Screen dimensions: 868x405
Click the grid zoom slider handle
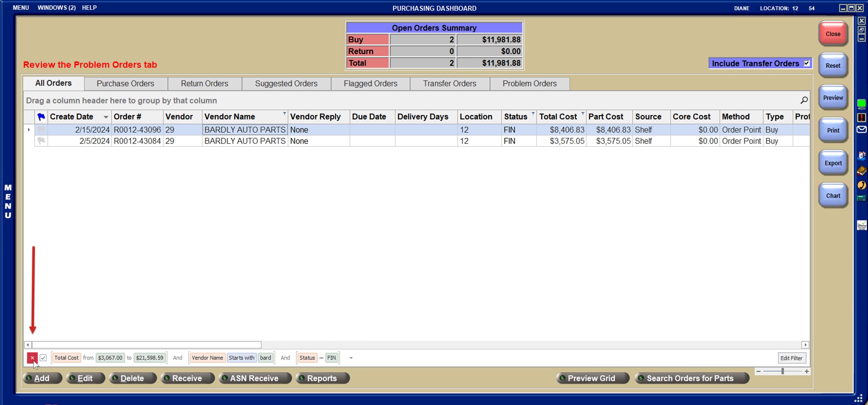[782, 371]
